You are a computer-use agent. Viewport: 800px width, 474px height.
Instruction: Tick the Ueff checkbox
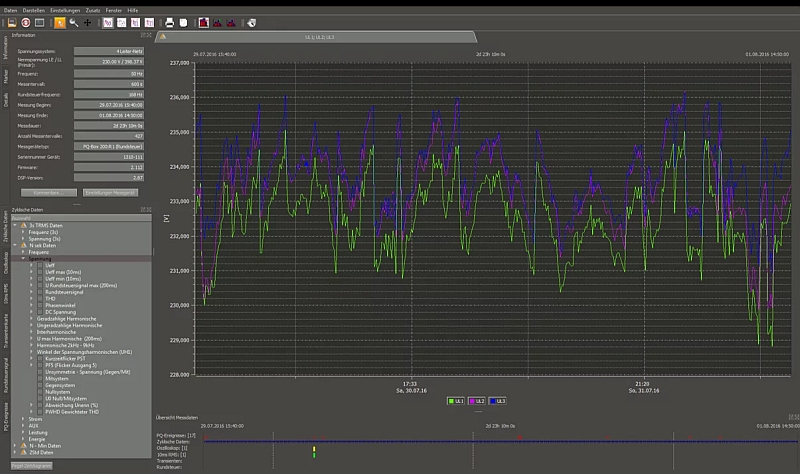40,265
